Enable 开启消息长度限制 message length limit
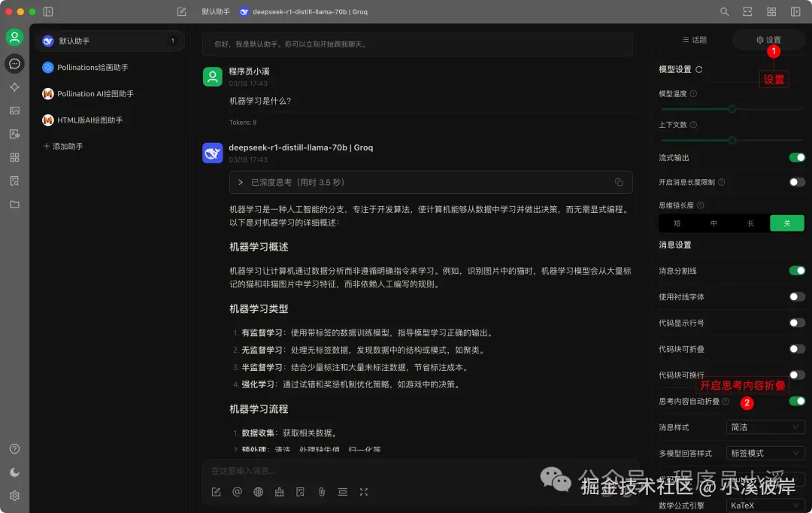812x513 pixels. click(x=796, y=181)
